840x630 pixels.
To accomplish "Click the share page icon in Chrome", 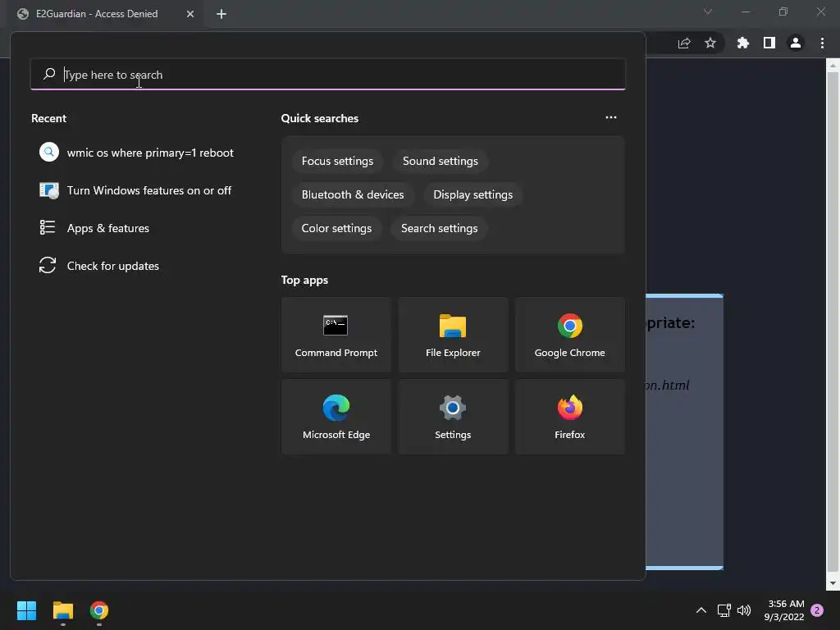I will point(684,43).
